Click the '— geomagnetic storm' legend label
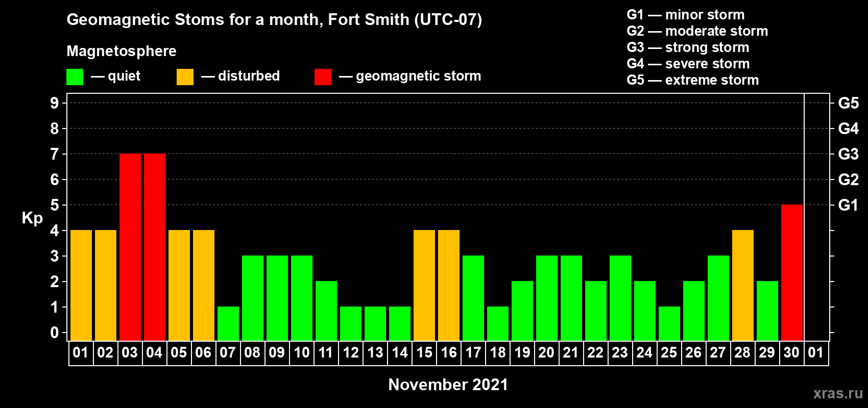Viewport: 868px width, 408px height. [410, 76]
